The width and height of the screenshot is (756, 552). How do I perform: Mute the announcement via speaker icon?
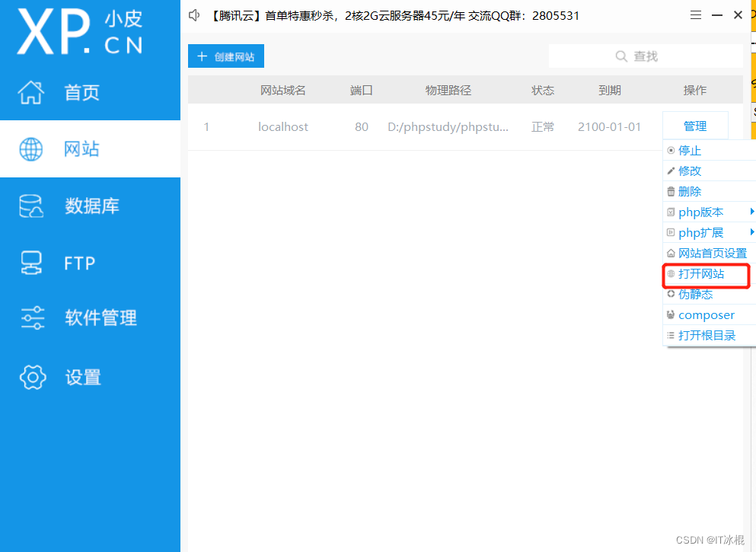coord(193,14)
